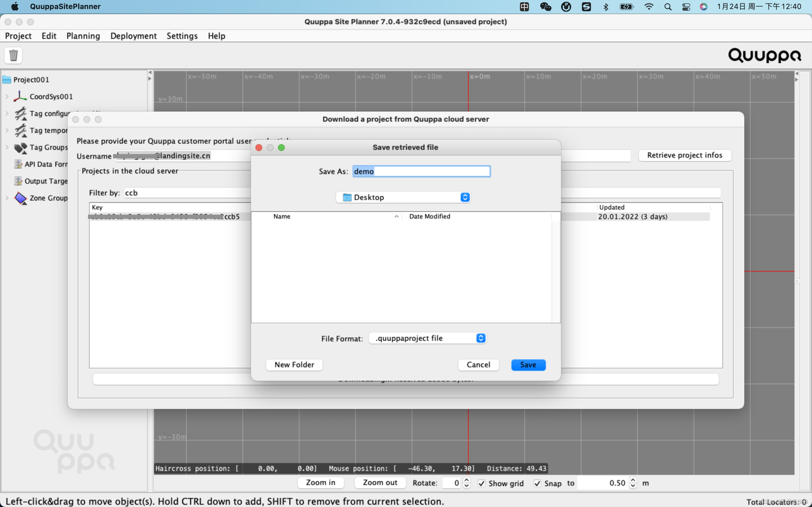Click the Save button

click(528, 365)
